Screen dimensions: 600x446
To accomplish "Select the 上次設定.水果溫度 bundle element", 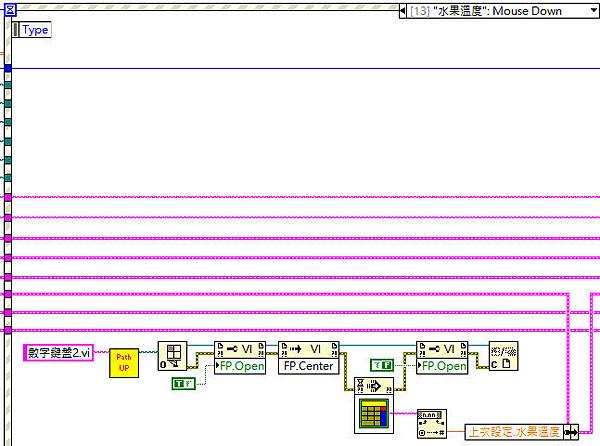I will pyautogui.click(x=514, y=432).
